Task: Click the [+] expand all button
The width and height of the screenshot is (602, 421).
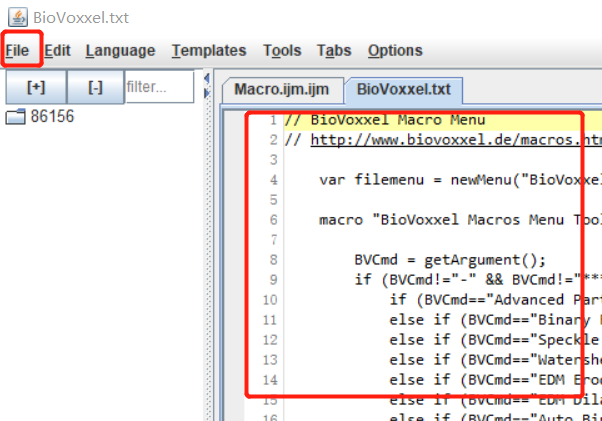Action: (x=36, y=87)
